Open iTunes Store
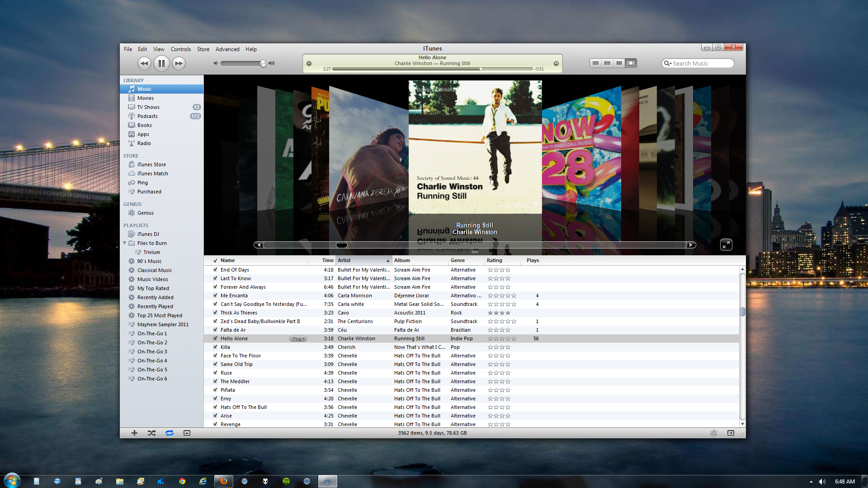868x488 pixels. tap(151, 164)
